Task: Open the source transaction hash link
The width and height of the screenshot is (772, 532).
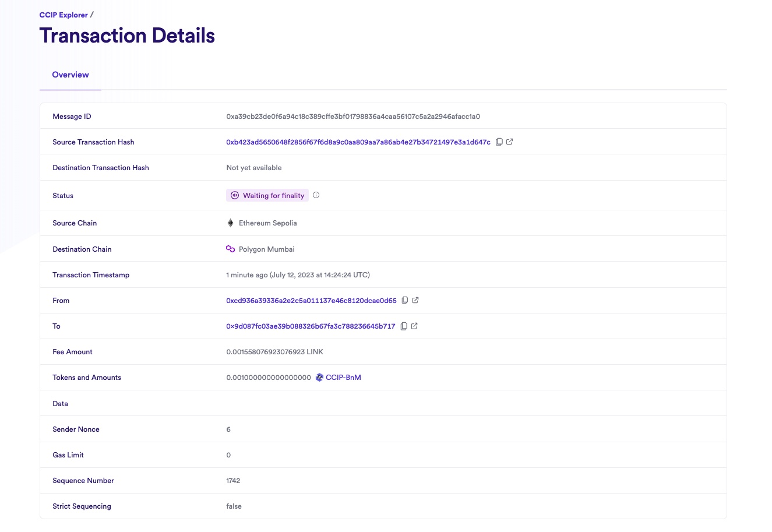Action: (358, 142)
